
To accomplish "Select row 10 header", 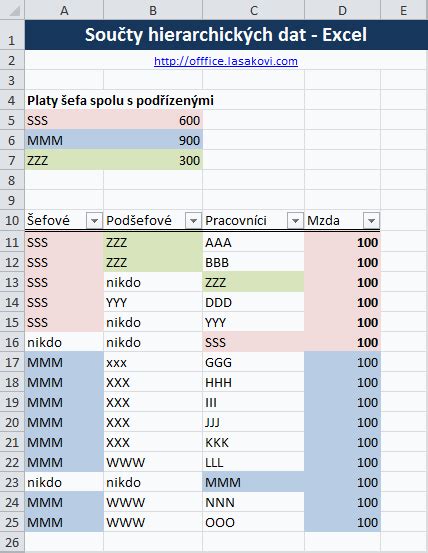I will (x=12, y=220).
